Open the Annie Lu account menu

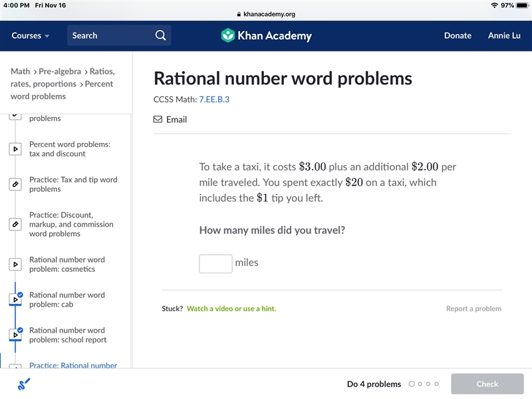(504, 35)
